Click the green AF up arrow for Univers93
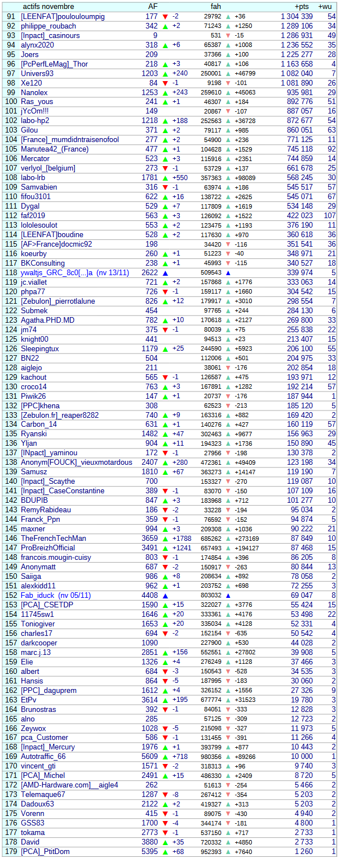The image size is (339, 868). click(x=165, y=74)
